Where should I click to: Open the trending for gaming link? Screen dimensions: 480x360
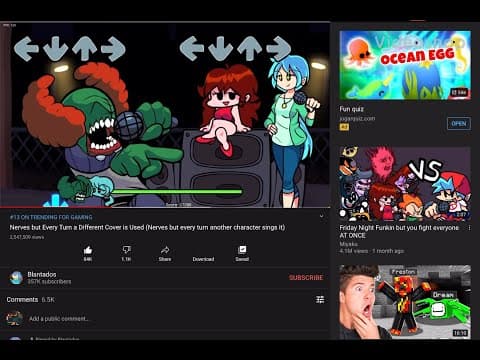pos(51,217)
